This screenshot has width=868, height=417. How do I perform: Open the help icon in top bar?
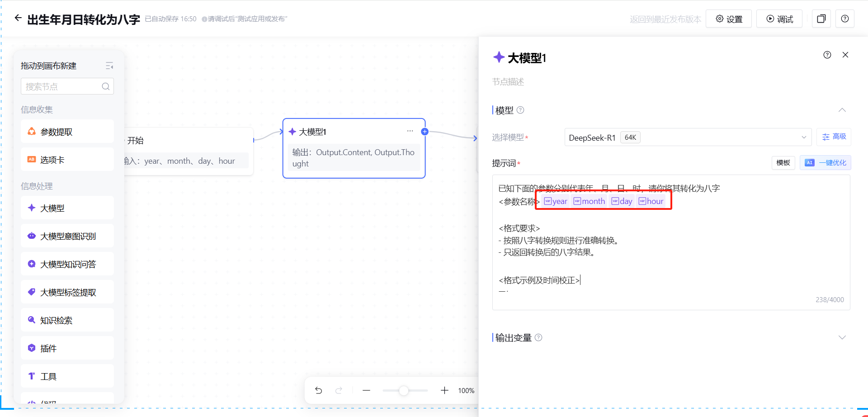[x=845, y=19]
